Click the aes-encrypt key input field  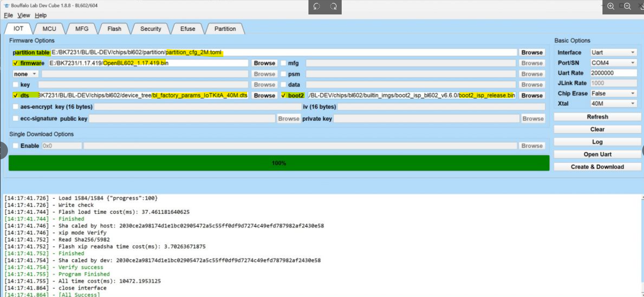point(198,107)
